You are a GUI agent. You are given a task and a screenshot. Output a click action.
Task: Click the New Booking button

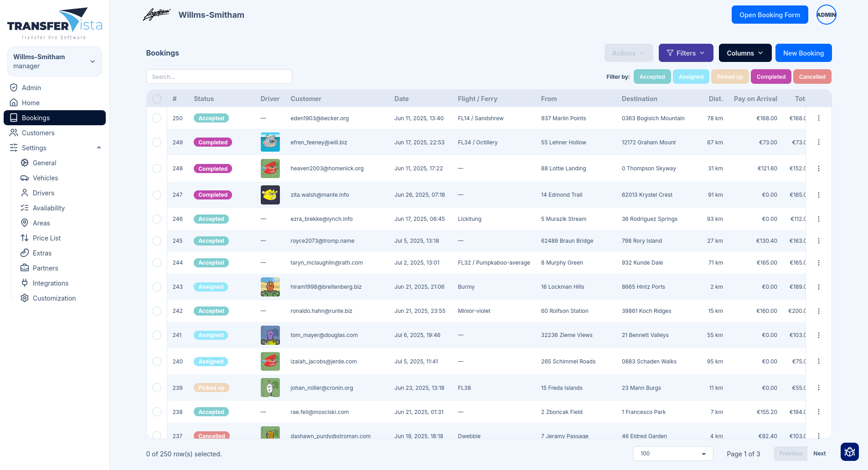coord(803,53)
